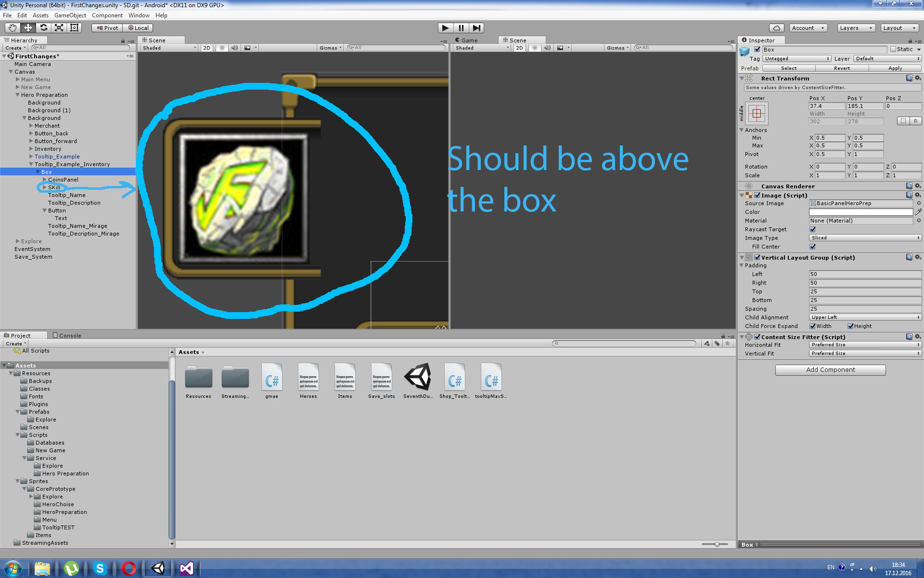
Task: Click search by type icon in Project
Action: click(x=707, y=343)
